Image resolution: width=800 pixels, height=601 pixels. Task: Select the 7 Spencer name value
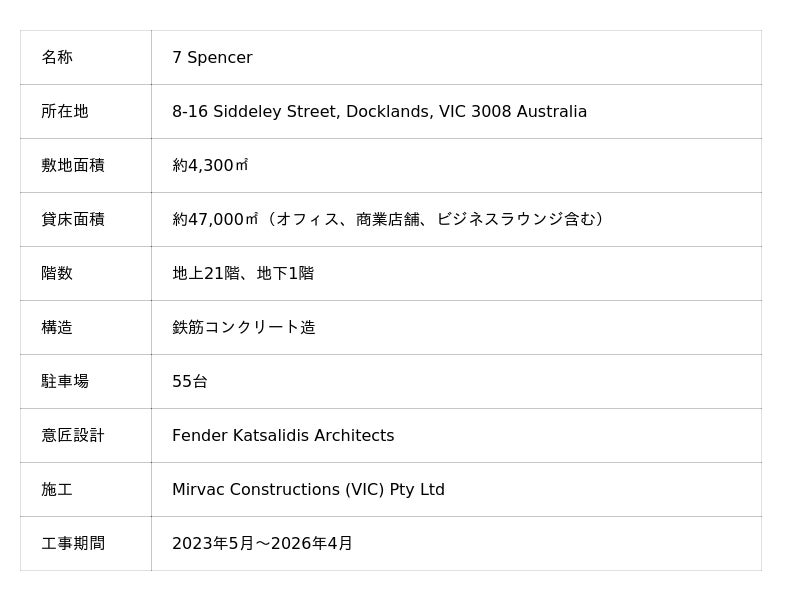tap(212, 58)
